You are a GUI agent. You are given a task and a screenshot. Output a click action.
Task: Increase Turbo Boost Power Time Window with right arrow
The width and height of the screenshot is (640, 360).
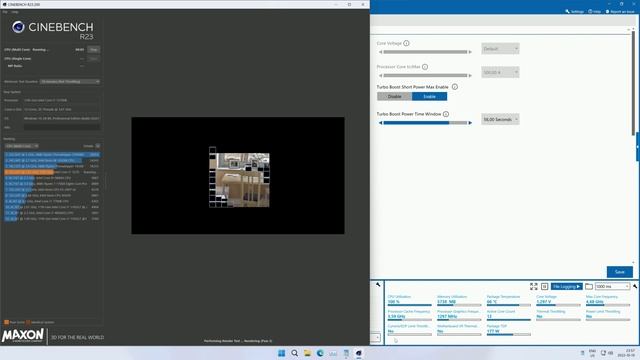coord(470,123)
